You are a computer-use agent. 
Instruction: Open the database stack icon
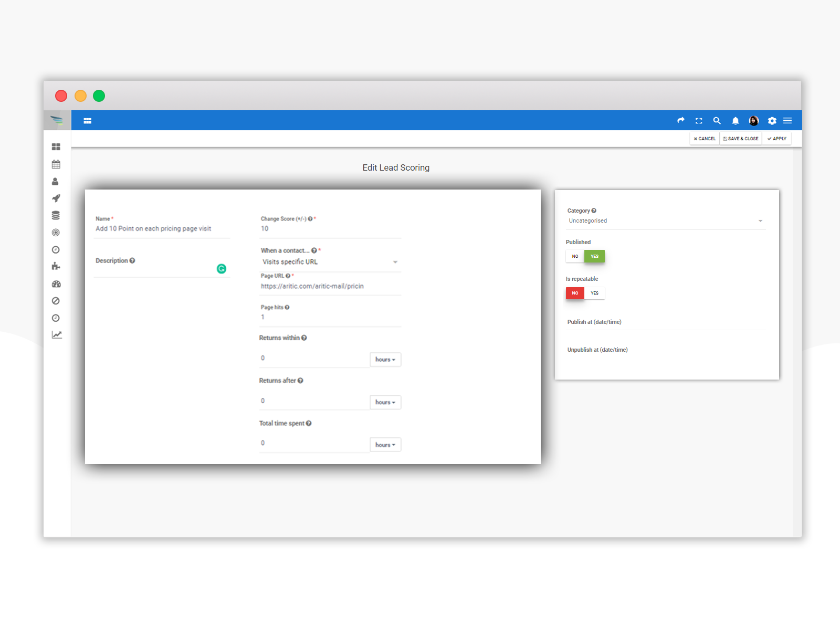click(56, 215)
